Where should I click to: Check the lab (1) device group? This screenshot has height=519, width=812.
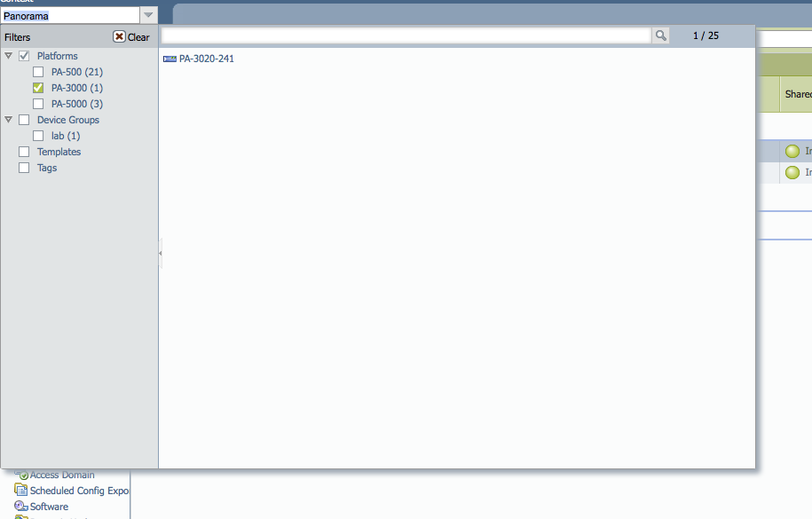[x=38, y=137]
